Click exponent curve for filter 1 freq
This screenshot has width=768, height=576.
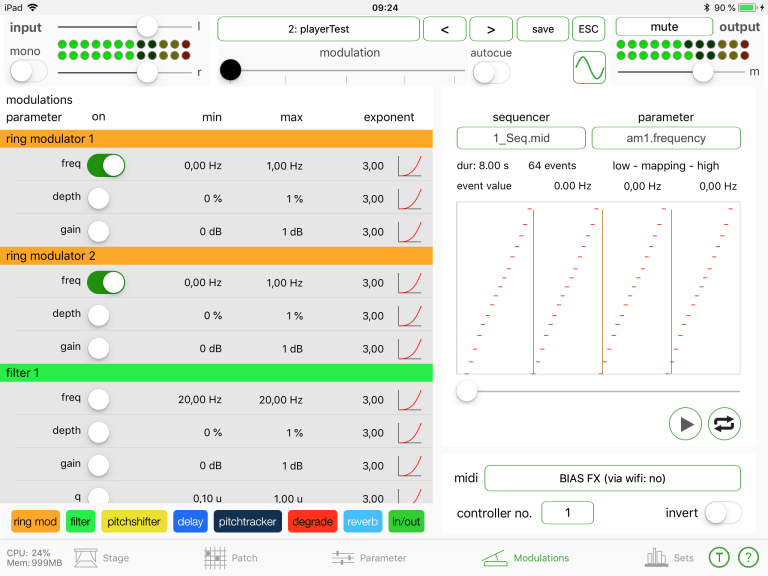(409, 400)
